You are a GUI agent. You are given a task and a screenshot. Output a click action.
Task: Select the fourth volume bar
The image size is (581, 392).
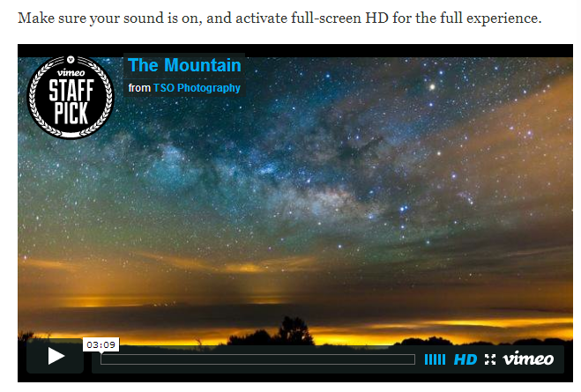tap(439, 359)
